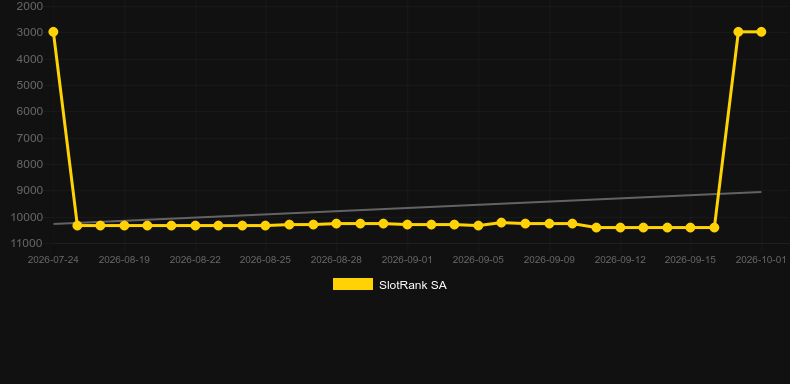Viewport: 790px width, 384px height.
Task: Click the 3000 y-axis label
Action: 30,33
